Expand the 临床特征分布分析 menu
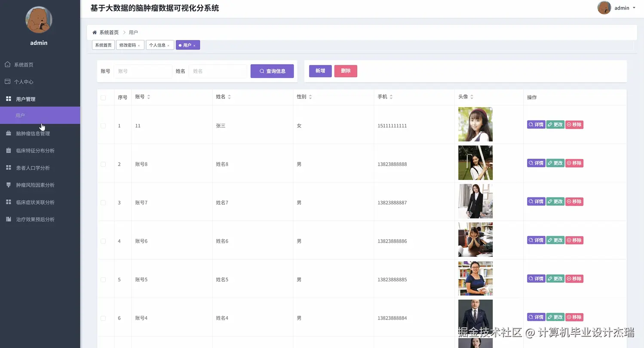The width and height of the screenshot is (644, 348). [40, 151]
